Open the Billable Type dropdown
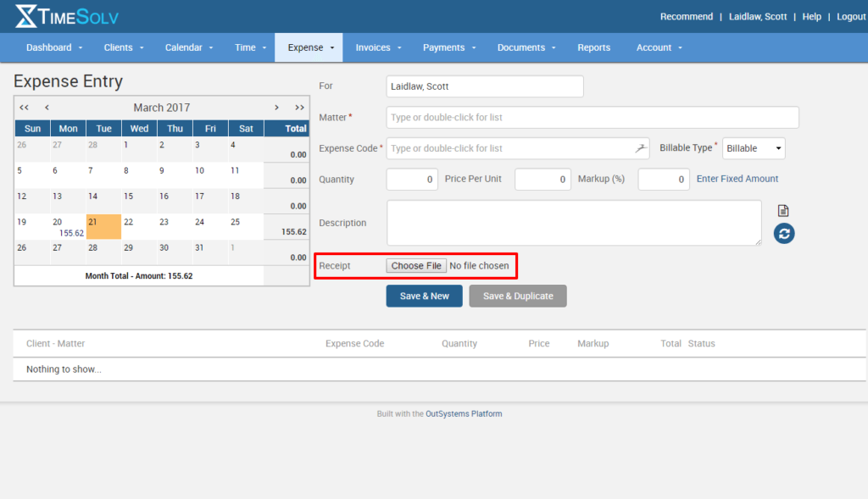868x499 pixels. coord(753,147)
